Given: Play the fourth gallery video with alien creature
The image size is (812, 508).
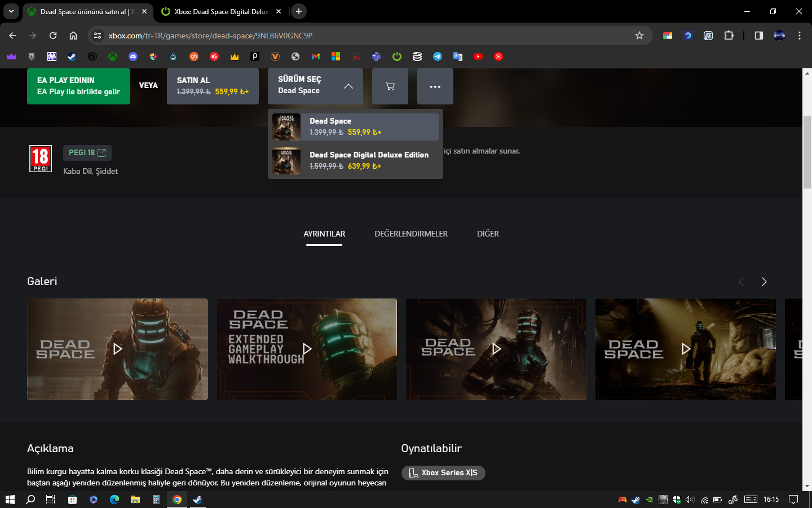Looking at the screenshot, I should click(686, 349).
